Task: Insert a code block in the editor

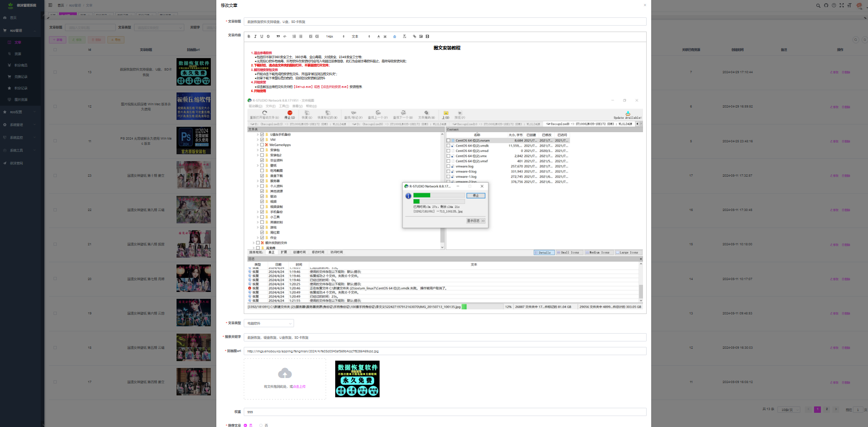Action: (284, 37)
